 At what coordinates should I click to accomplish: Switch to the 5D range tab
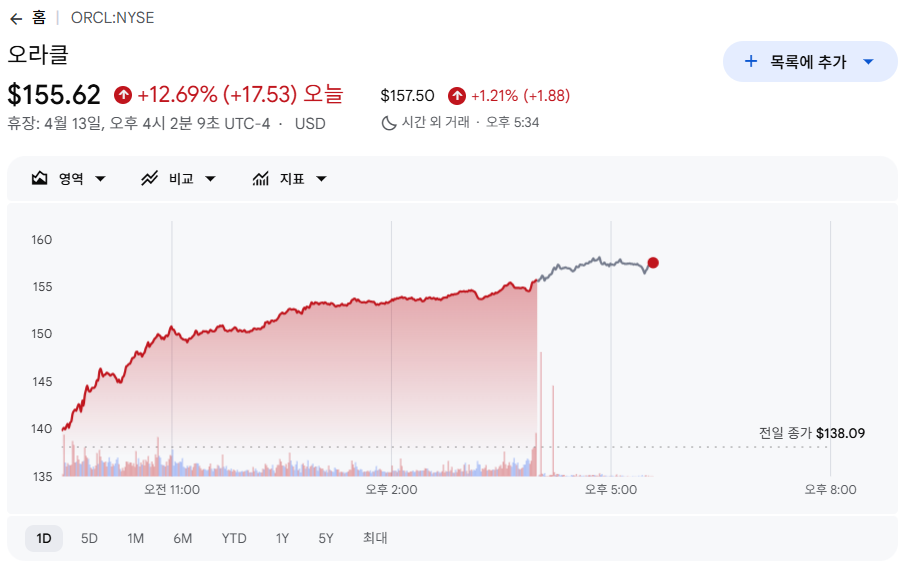coord(89,538)
